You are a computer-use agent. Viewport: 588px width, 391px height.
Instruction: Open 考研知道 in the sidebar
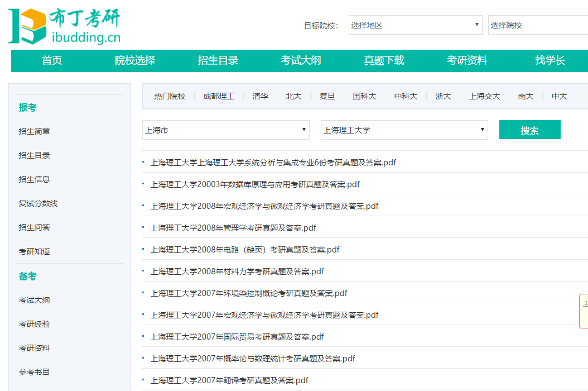coord(35,252)
